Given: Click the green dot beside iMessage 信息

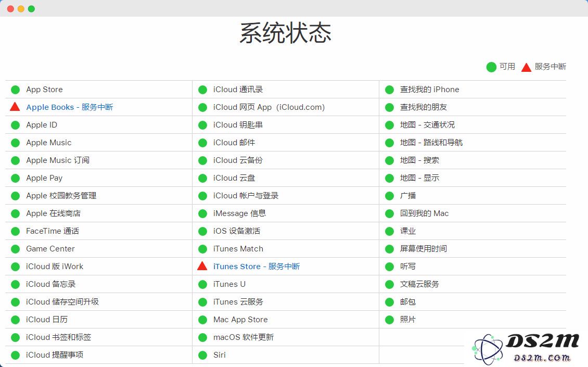Looking at the screenshot, I should pos(202,213).
